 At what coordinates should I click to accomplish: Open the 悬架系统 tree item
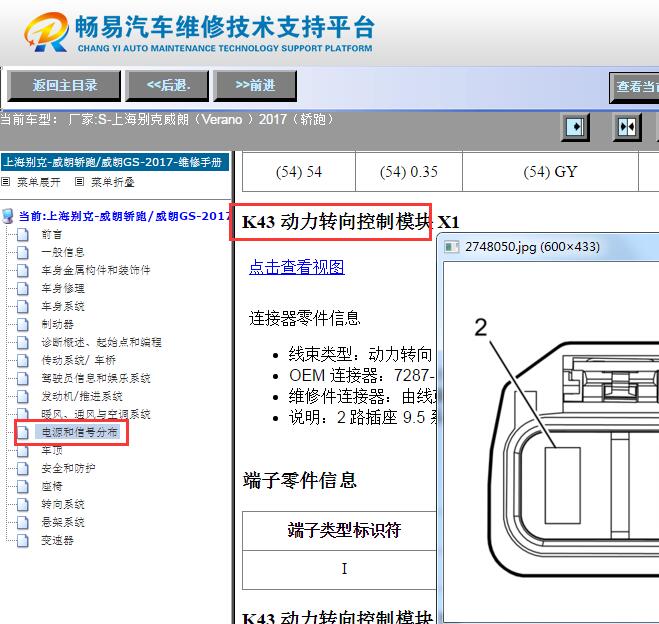tap(63, 522)
